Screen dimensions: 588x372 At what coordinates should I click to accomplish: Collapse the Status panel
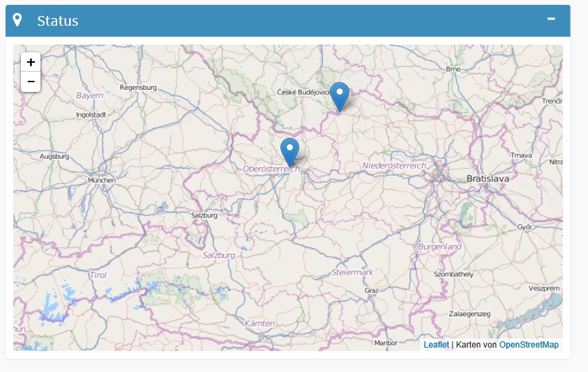click(x=551, y=20)
